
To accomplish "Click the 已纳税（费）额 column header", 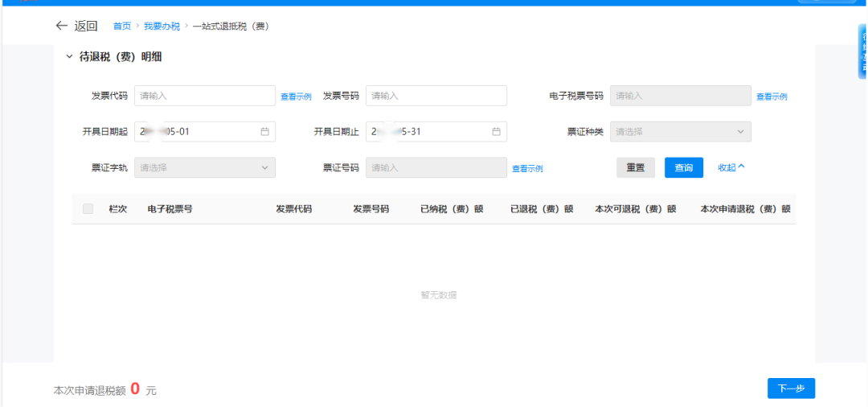I will 452,209.
